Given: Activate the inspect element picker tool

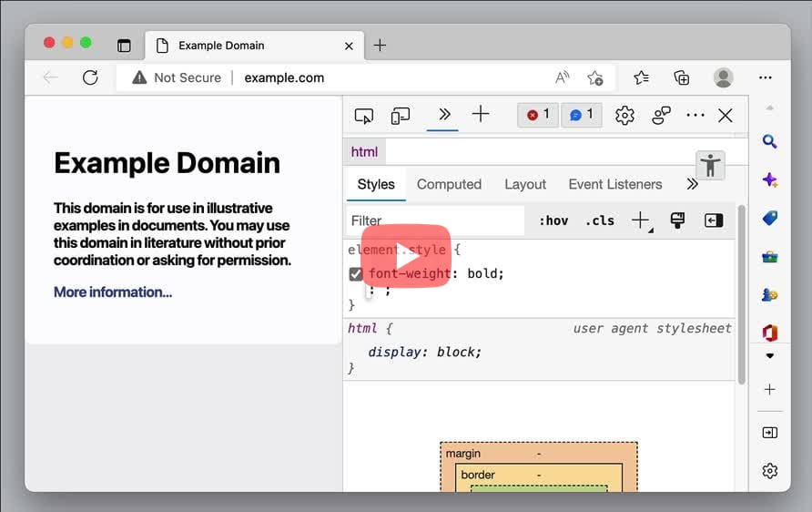Looking at the screenshot, I should (363, 116).
